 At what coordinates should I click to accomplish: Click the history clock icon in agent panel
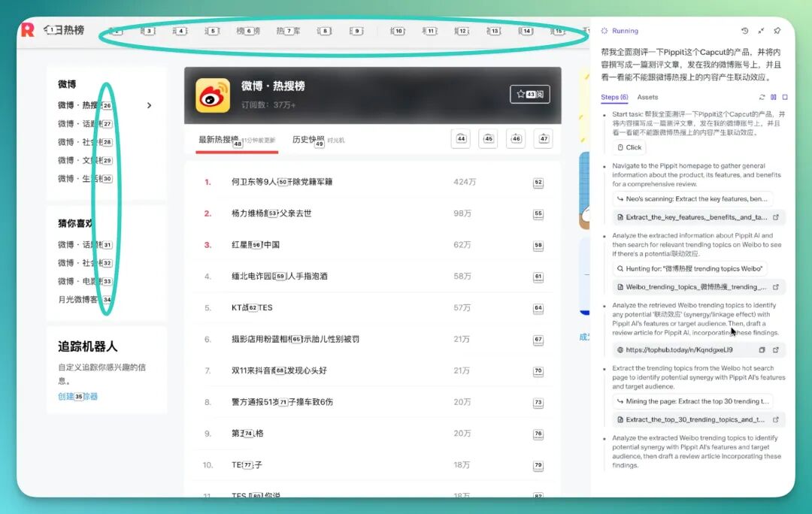[x=744, y=31]
